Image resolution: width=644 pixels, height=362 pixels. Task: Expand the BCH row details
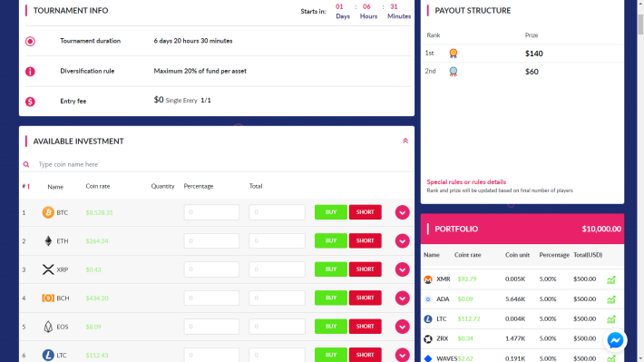click(402, 298)
